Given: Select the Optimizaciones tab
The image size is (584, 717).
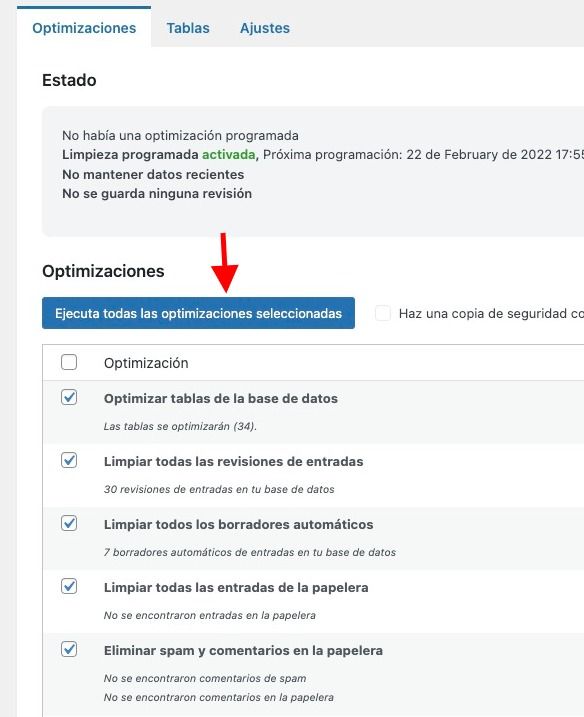Looking at the screenshot, I should [84, 28].
